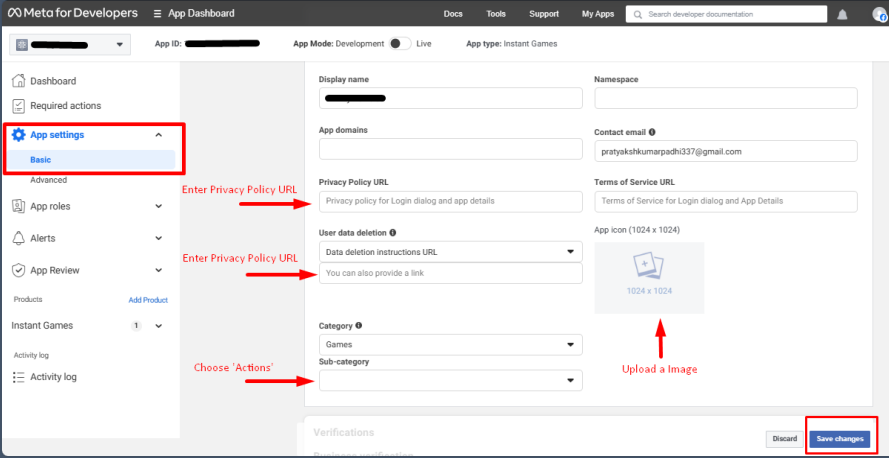Screen dimensions: 889x458
Task: Open Docs in the top navigation
Action: (x=453, y=14)
